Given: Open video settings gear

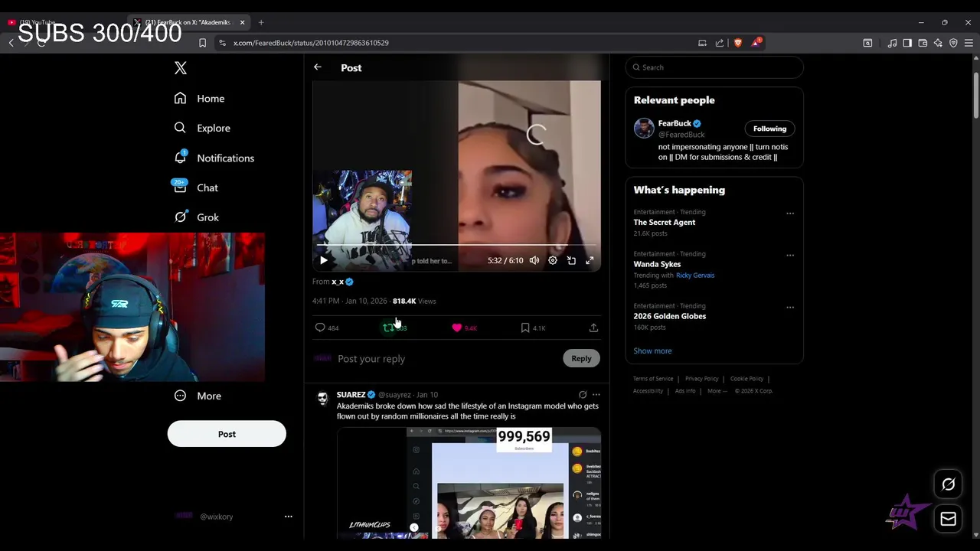Looking at the screenshot, I should 553,260.
